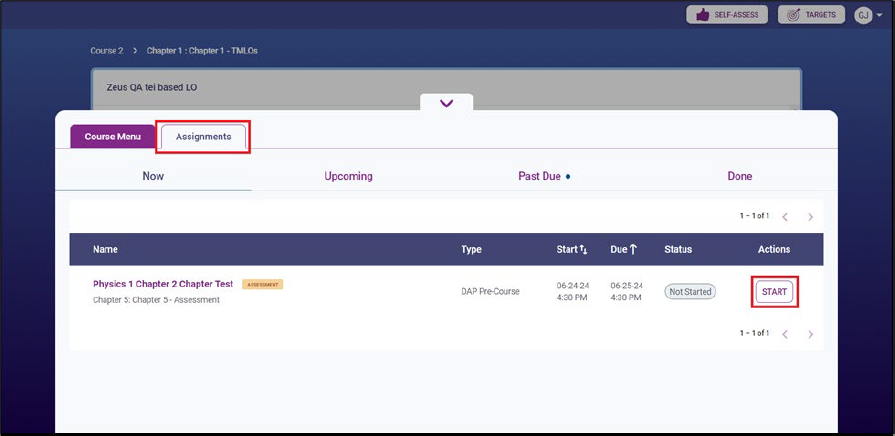This screenshot has height=436, width=895.
Task: Click bottom previous page arrow
Action: click(x=785, y=333)
